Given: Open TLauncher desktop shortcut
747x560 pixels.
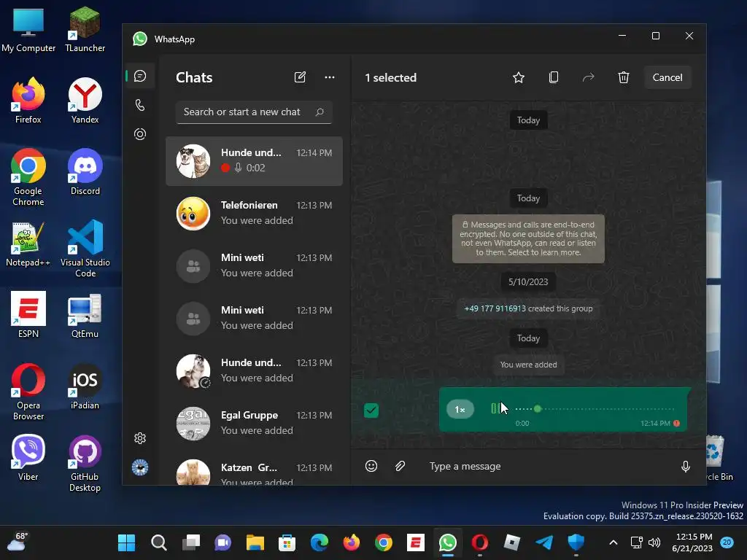Looking at the screenshot, I should [85, 29].
